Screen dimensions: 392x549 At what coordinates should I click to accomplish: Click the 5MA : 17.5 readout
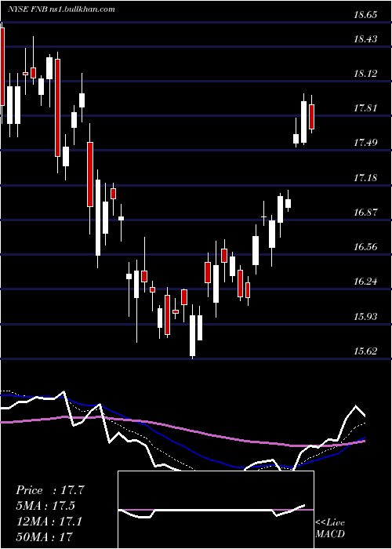point(45,506)
